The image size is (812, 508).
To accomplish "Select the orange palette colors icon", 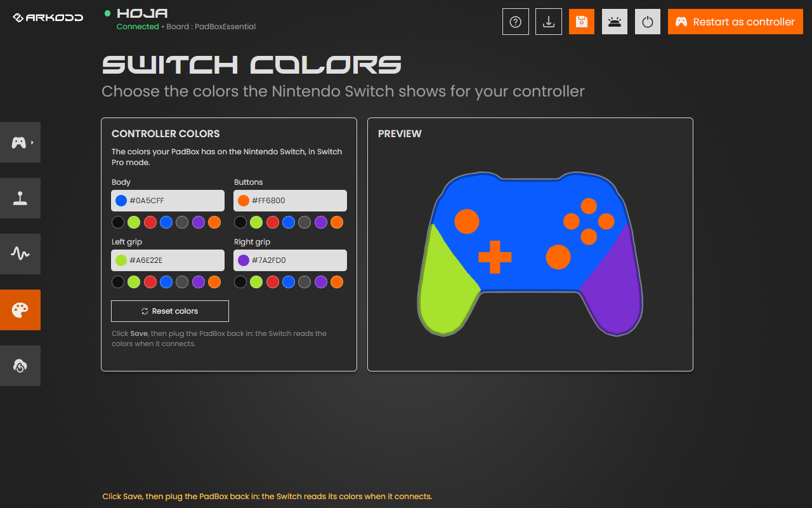I will pos(20,310).
